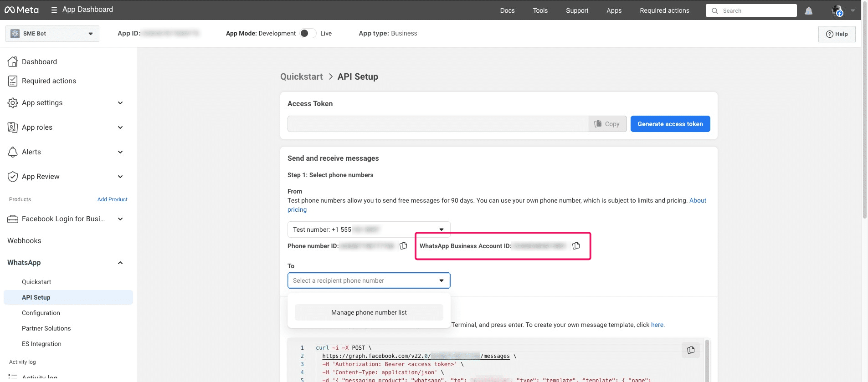The image size is (868, 382).
Task: Expand Facebook Login for Business section
Action: pyautogui.click(x=120, y=219)
